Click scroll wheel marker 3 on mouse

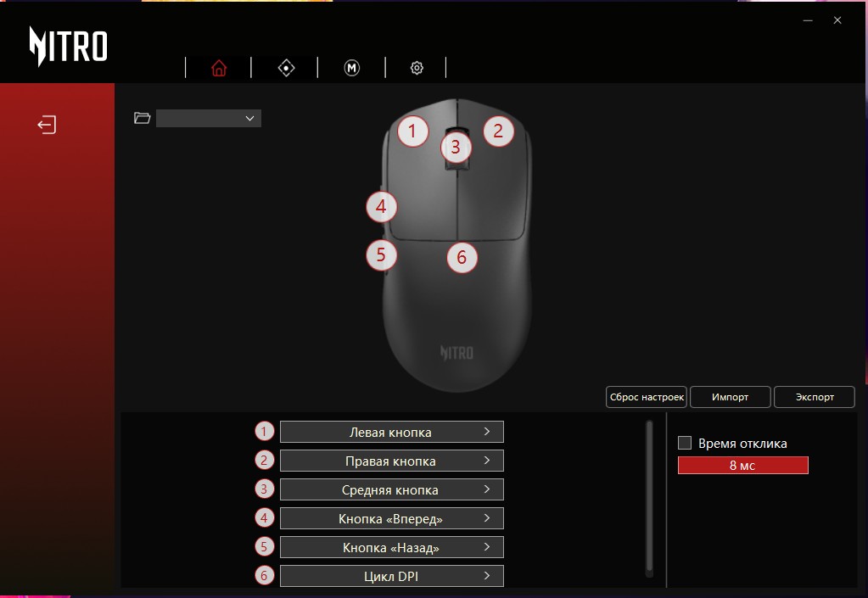click(x=456, y=147)
